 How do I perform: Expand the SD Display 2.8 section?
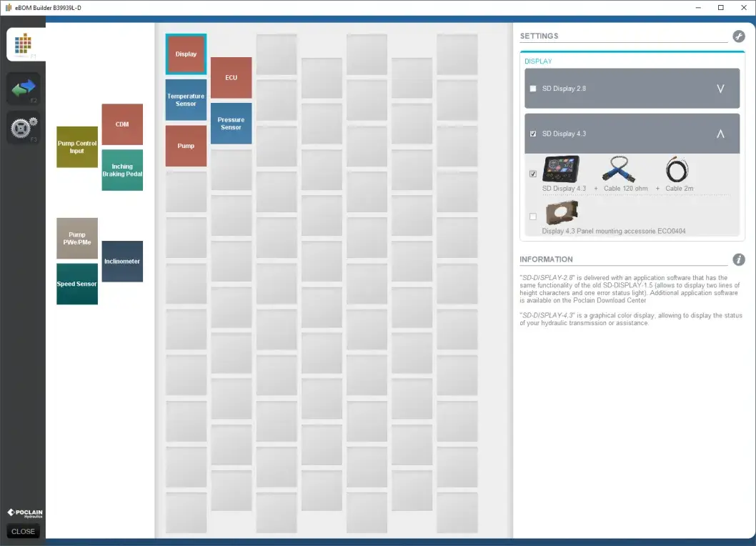(x=720, y=89)
